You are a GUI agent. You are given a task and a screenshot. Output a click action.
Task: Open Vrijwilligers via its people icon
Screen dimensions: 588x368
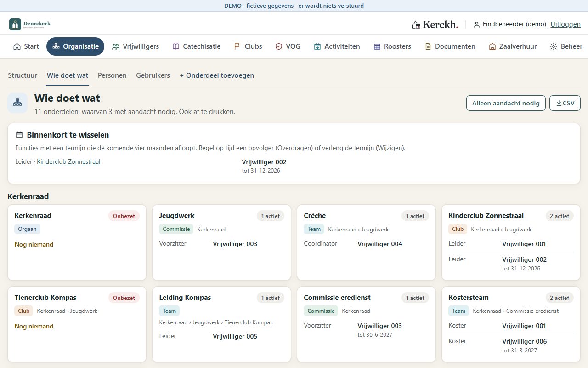(116, 46)
